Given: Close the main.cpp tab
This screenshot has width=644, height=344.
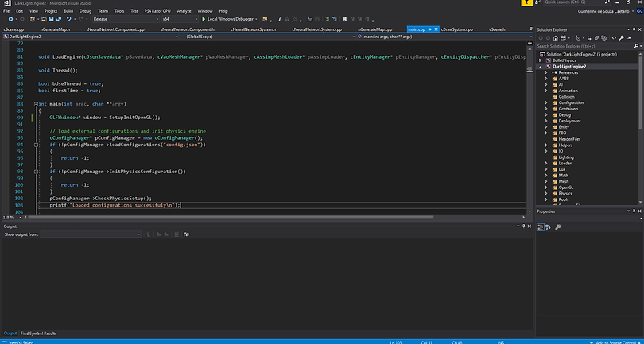Looking at the screenshot, I should click(436, 29).
